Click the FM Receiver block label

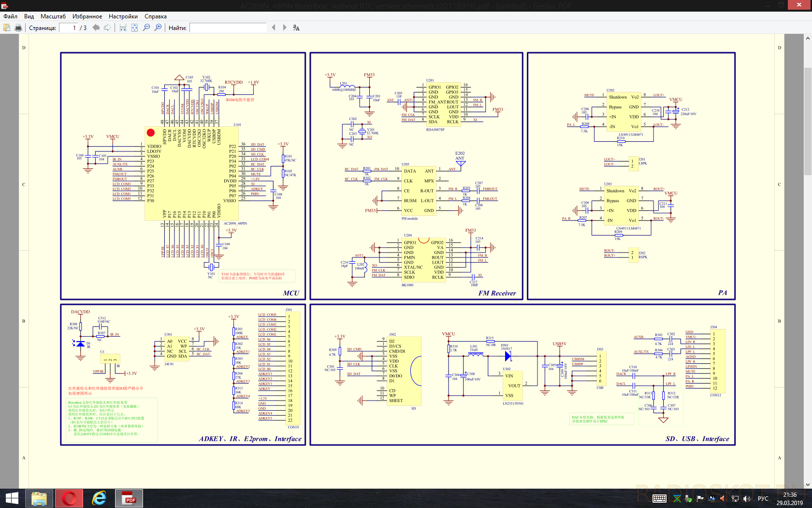click(497, 293)
